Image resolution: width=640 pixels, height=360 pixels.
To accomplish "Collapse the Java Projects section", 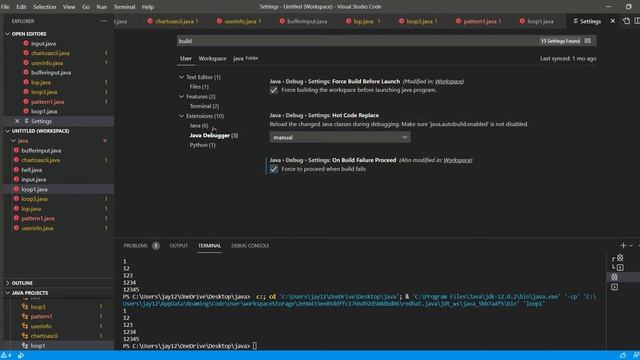I will pos(7,293).
